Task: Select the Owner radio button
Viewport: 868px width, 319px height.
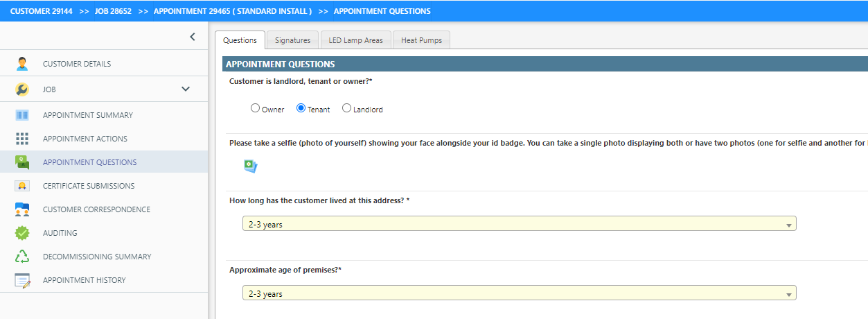Action: tap(255, 108)
